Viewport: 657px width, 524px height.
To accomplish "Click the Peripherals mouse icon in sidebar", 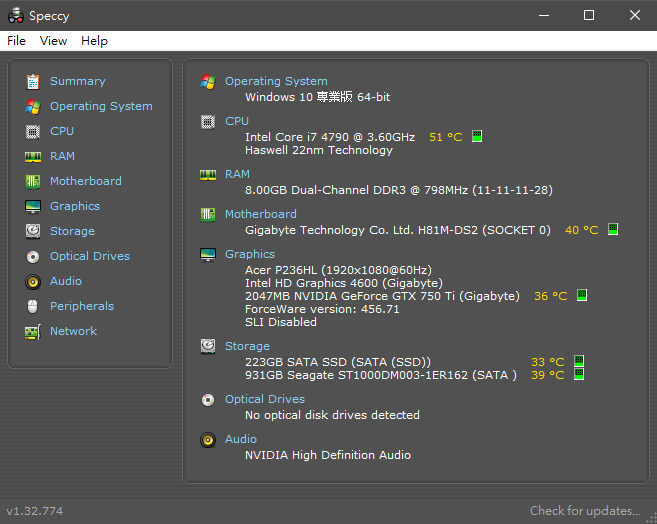I will pos(33,307).
